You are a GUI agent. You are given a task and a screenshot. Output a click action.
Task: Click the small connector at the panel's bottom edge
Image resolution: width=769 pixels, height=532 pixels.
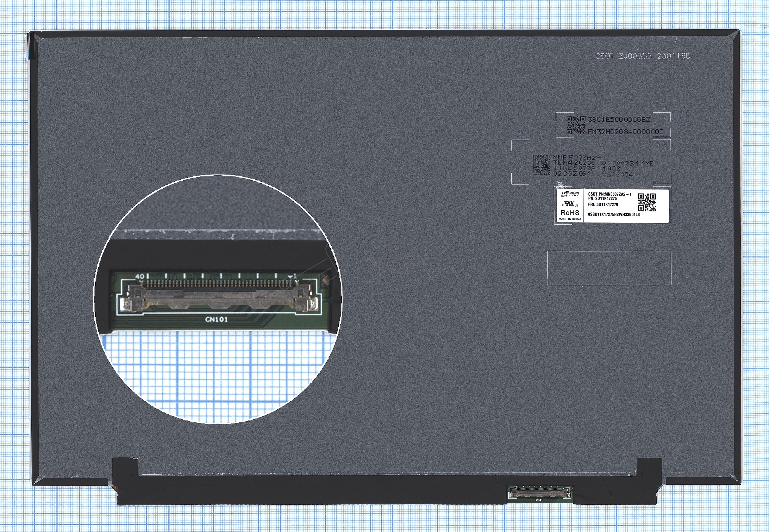point(540,493)
